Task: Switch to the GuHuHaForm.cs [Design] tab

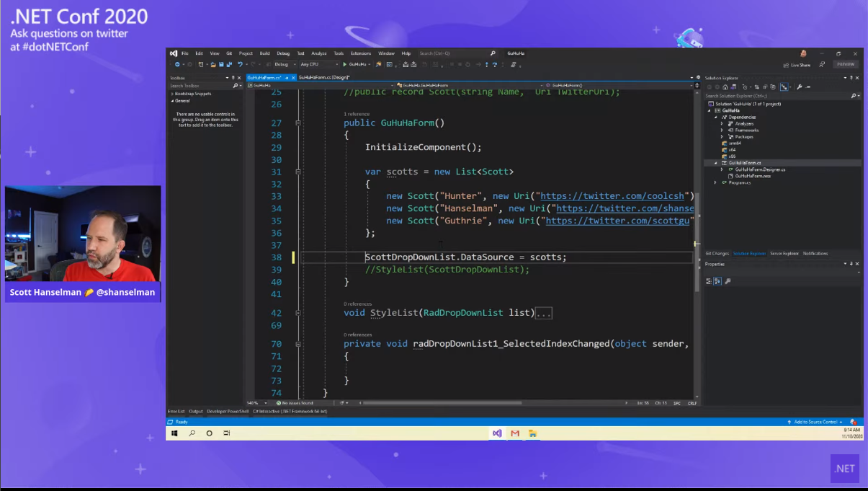Action: (323, 77)
